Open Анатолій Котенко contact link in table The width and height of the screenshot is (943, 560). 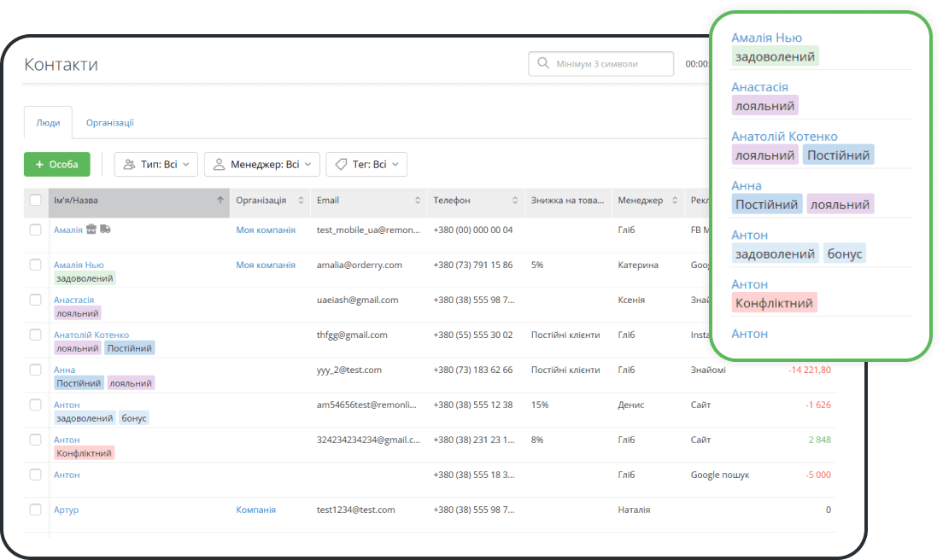tap(91, 335)
